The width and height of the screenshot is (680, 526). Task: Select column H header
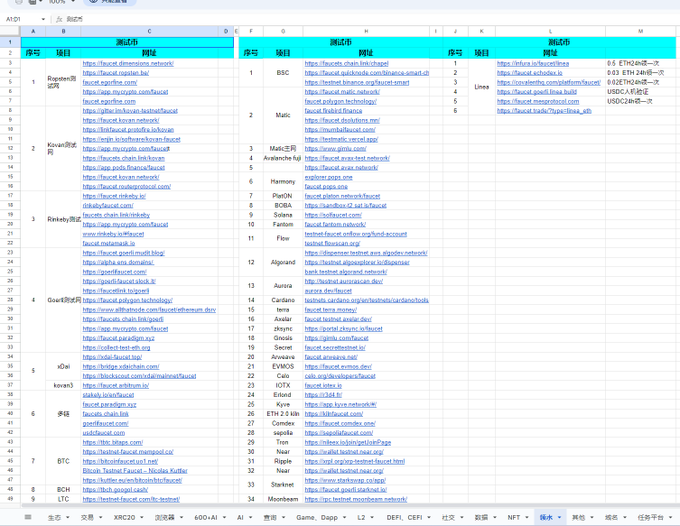pyautogui.click(x=366, y=31)
